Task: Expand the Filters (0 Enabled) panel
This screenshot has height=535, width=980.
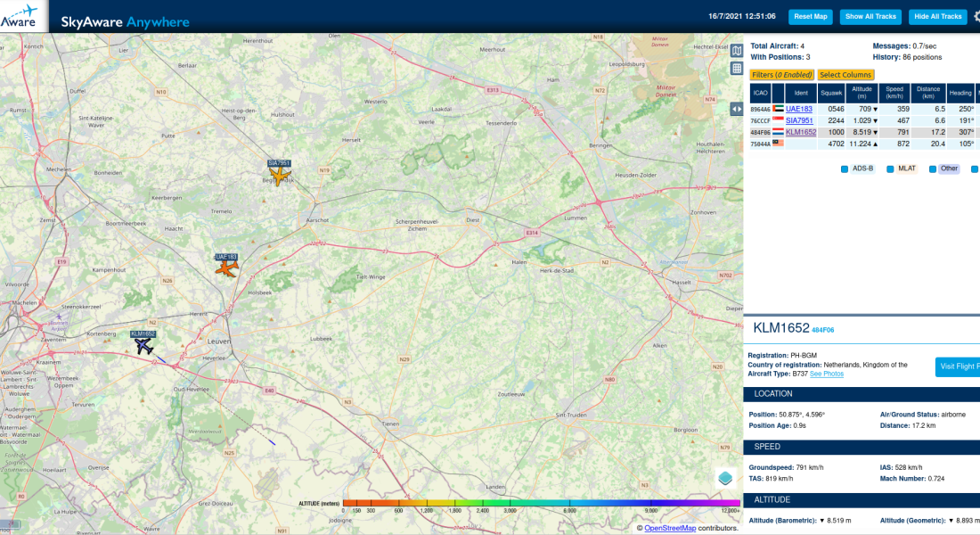Action: coord(781,75)
